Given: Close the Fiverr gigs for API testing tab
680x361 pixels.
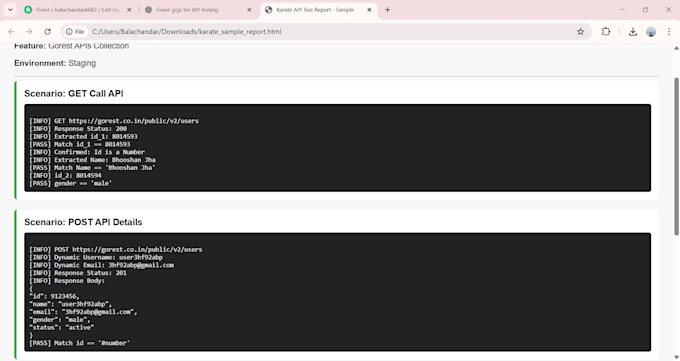Looking at the screenshot, I should point(249,10).
